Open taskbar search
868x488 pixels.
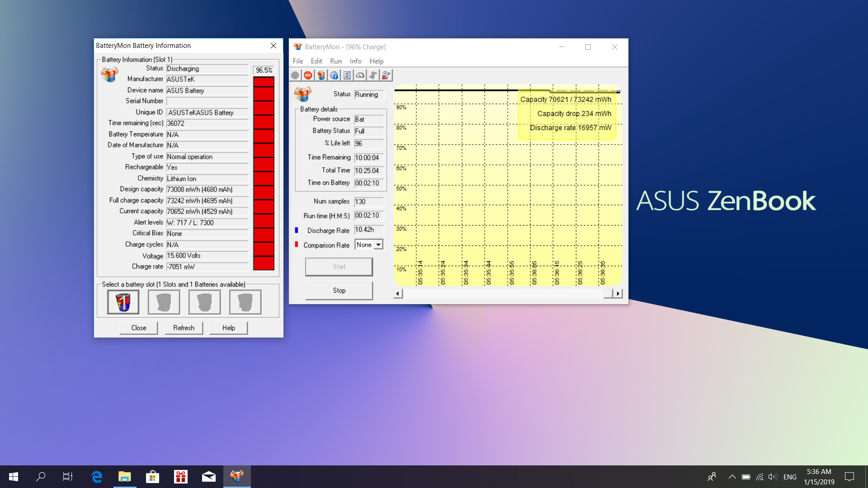(41, 477)
